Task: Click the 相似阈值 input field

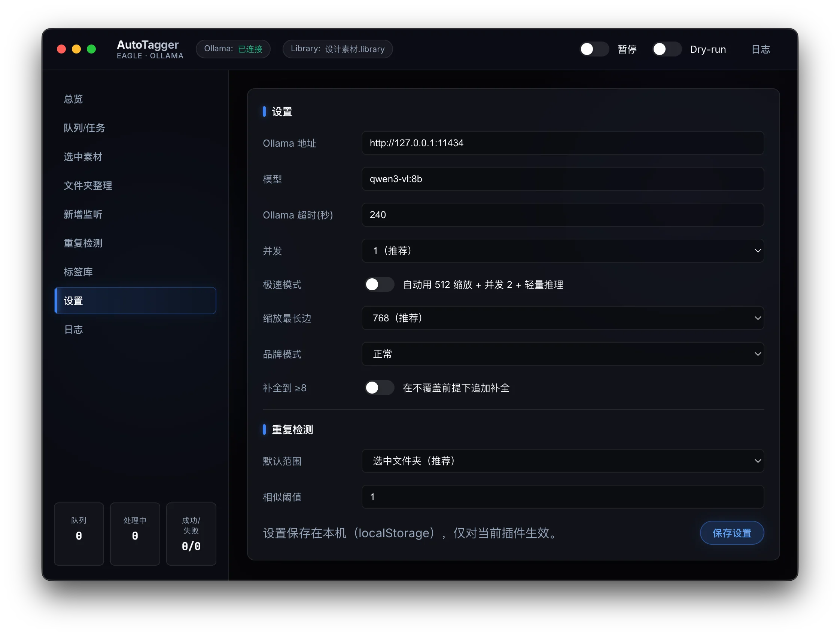Action: tap(562, 497)
